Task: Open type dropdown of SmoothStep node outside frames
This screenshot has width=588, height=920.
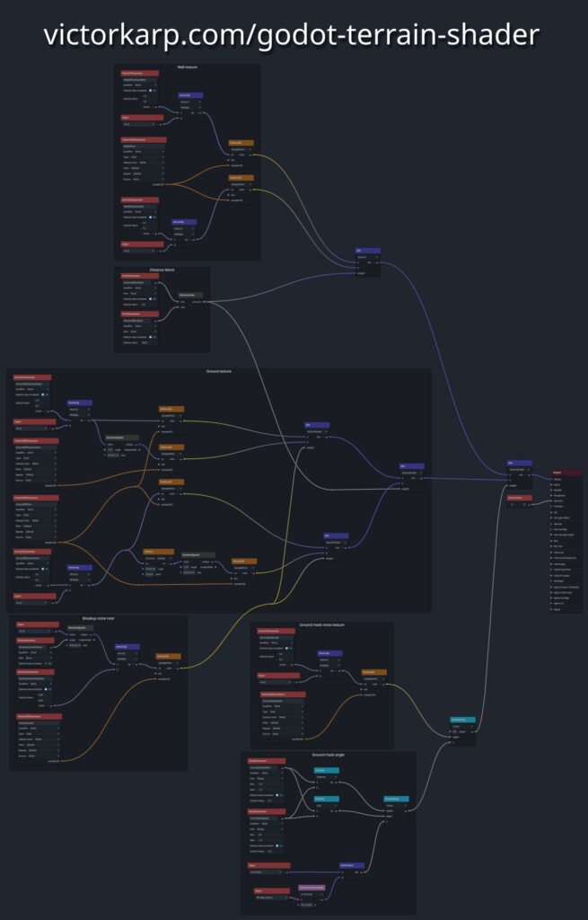Action: click(462, 726)
